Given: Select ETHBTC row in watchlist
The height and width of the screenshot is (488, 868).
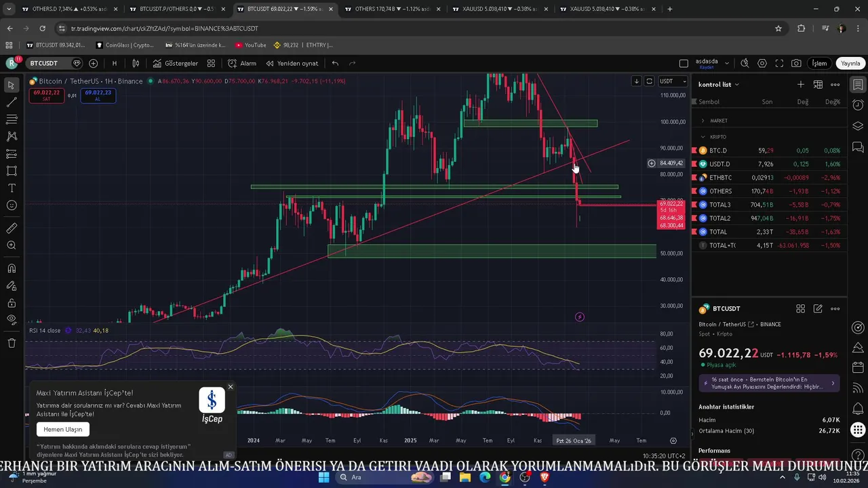Looking at the screenshot, I should (769, 178).
